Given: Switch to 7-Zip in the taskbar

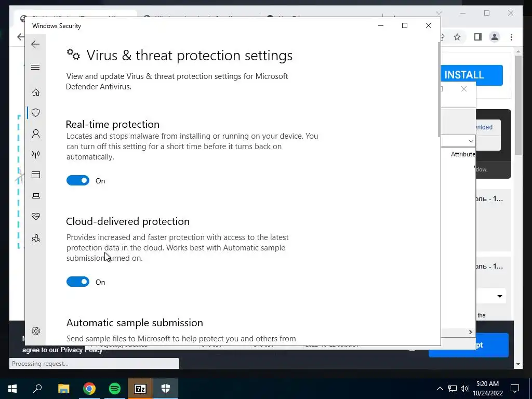Looking at the screenshot, I should pos(140,389).
